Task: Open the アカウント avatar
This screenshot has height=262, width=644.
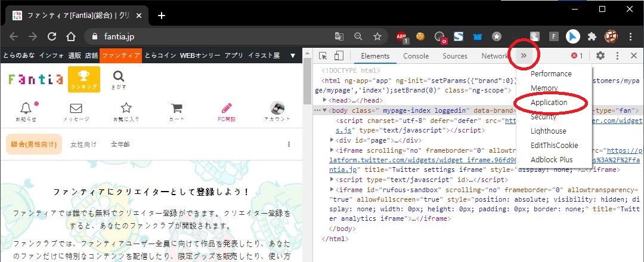Action: (277, 112)
